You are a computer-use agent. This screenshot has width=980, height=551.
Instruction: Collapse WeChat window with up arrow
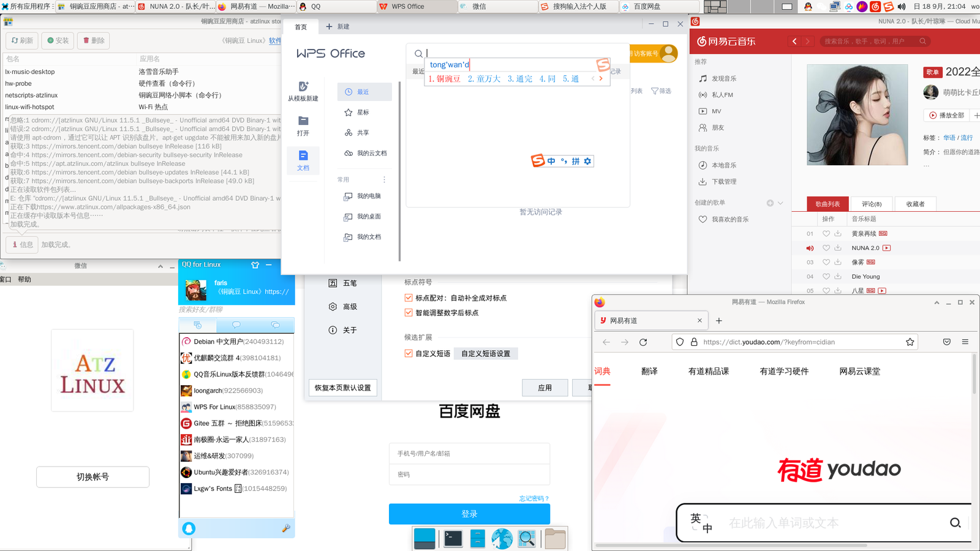[x=160, y=266]
